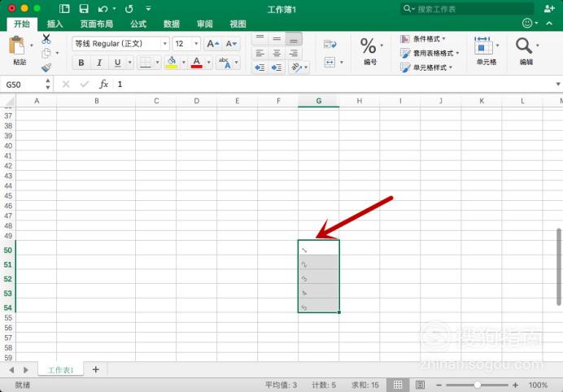The image size is (563, 392).
Task: Decrease indent
Action: click(260, 68)
